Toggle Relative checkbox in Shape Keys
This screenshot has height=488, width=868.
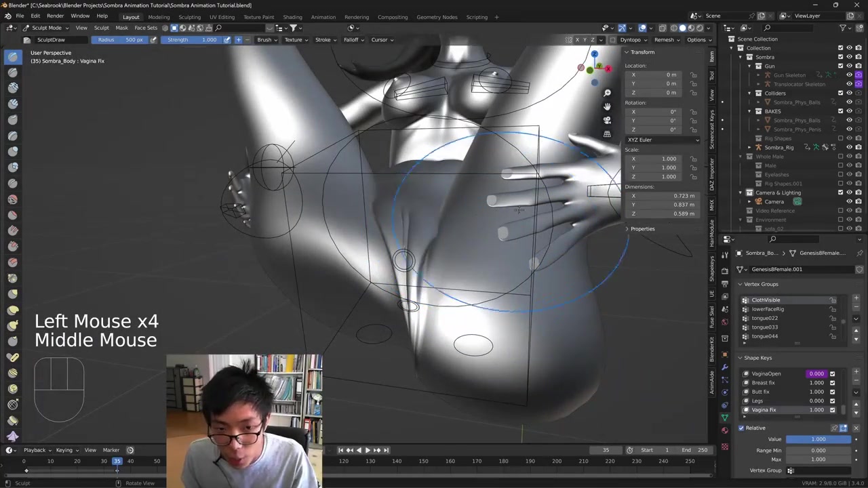[741, 428]
